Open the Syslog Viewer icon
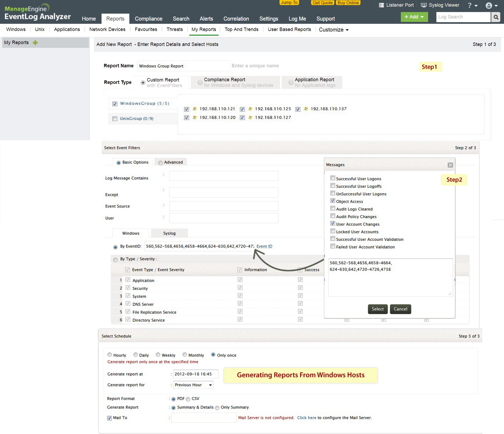The width and height of the screenshot is (504, 434). (x=424, y=5)
